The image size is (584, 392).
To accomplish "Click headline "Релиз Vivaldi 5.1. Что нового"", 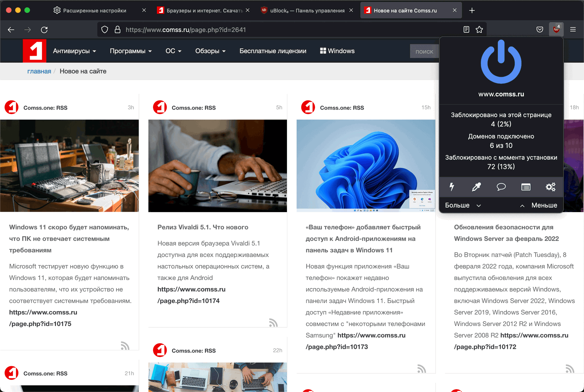I will [x=203, y=227].
